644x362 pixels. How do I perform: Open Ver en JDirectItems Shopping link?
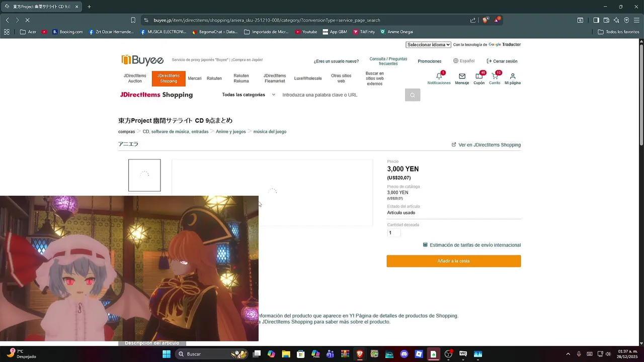(486, 145)
